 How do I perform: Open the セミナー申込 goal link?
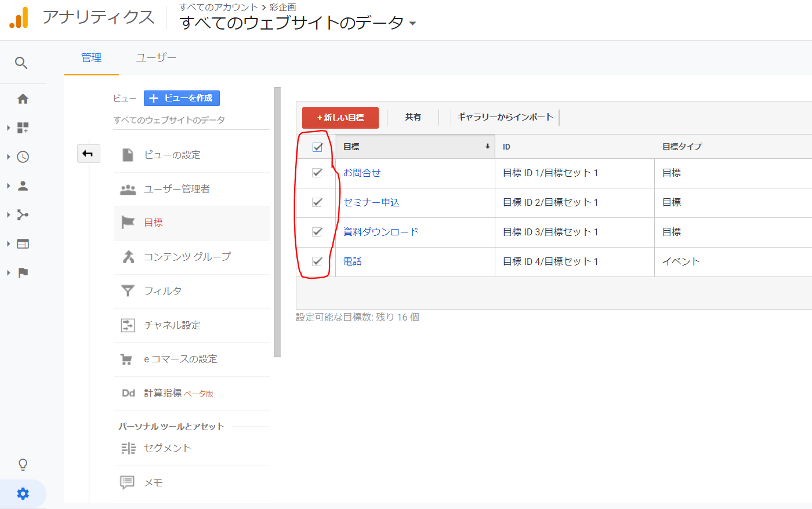[x=371, y=202]
